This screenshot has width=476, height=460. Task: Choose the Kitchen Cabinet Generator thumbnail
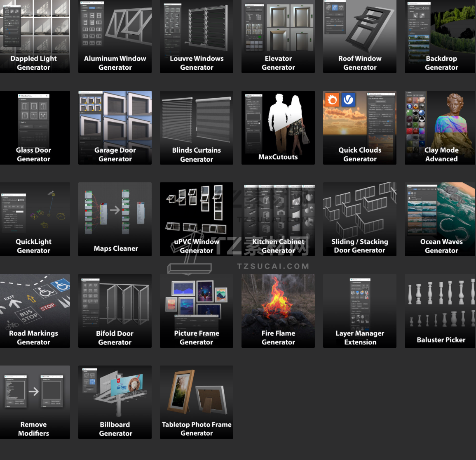pos(278,219)
